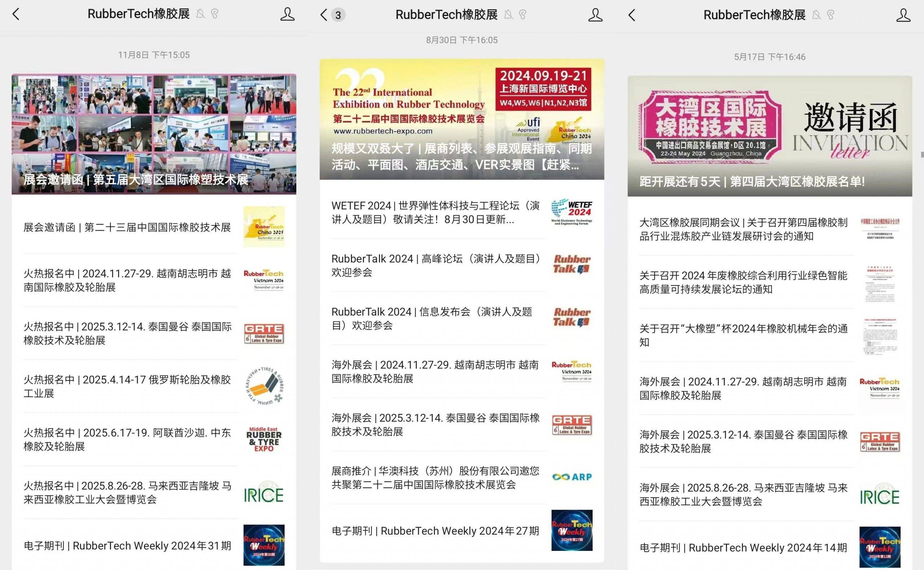Click ARP 华澳科技 logo thumbnail
Viewport: 924px width, 570px height.
point(572,477)
